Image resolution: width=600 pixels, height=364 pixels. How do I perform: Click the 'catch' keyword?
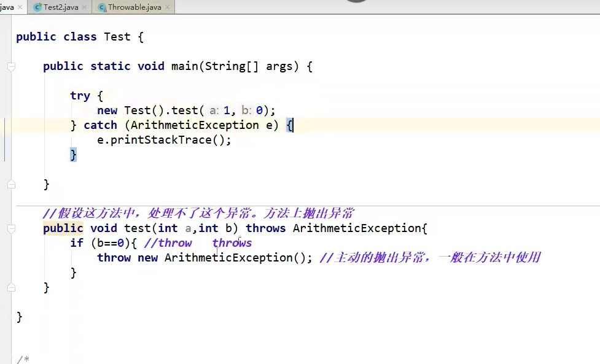tap(100, 125)
